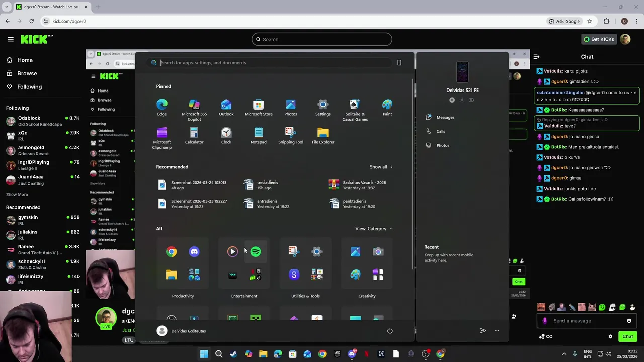Open more options in phone panel

[x=497, y=331]
